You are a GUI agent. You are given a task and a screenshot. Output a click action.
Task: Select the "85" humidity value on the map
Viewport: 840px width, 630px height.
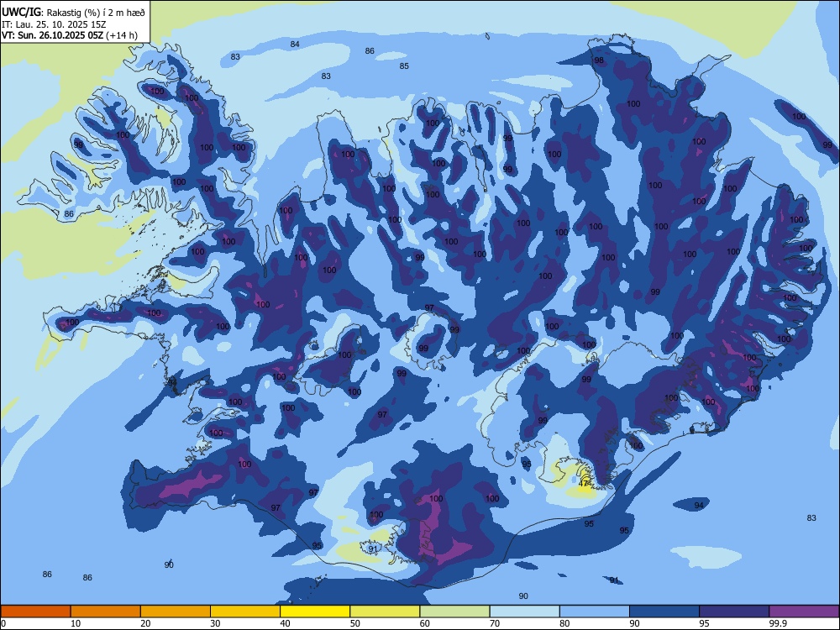(x=404, y=66)
